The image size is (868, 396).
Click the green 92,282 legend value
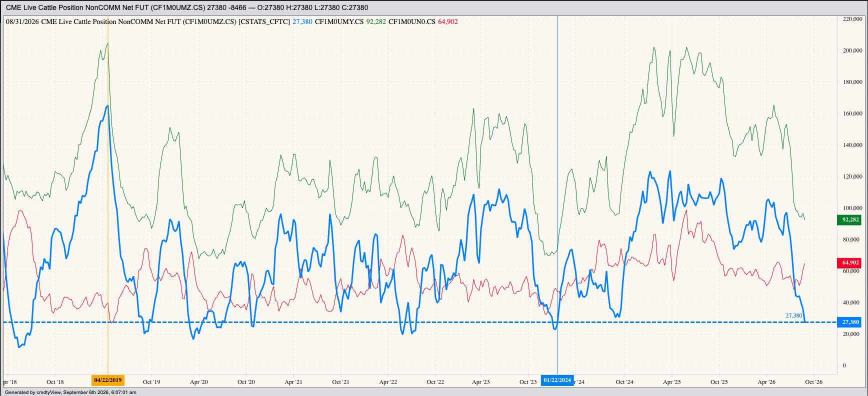[376, 21]
